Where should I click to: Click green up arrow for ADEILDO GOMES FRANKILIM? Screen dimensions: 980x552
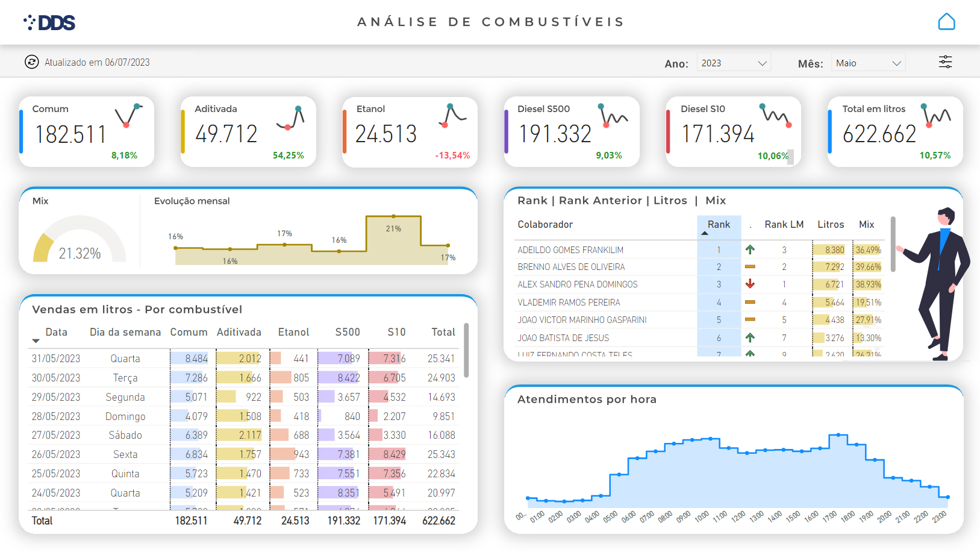(750, 249)
